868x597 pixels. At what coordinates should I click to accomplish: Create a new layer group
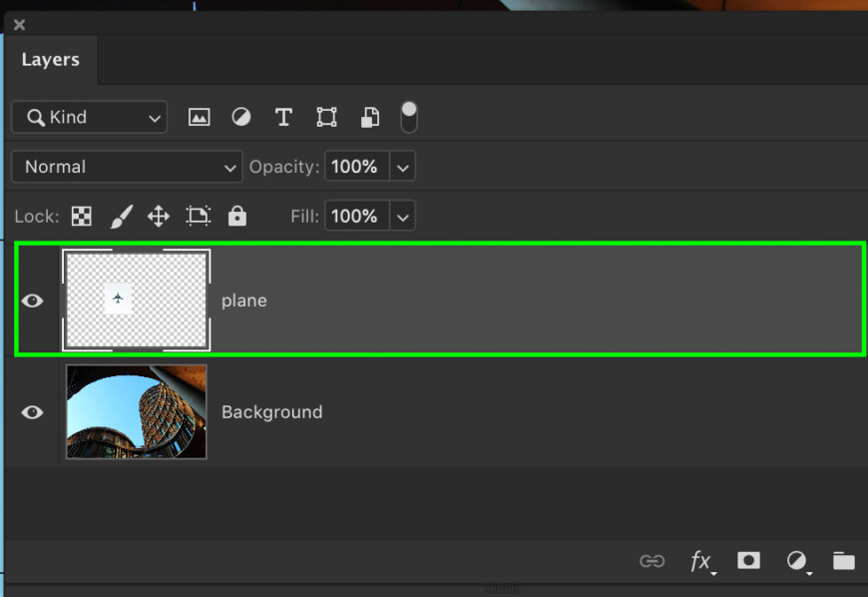[843, 561]
